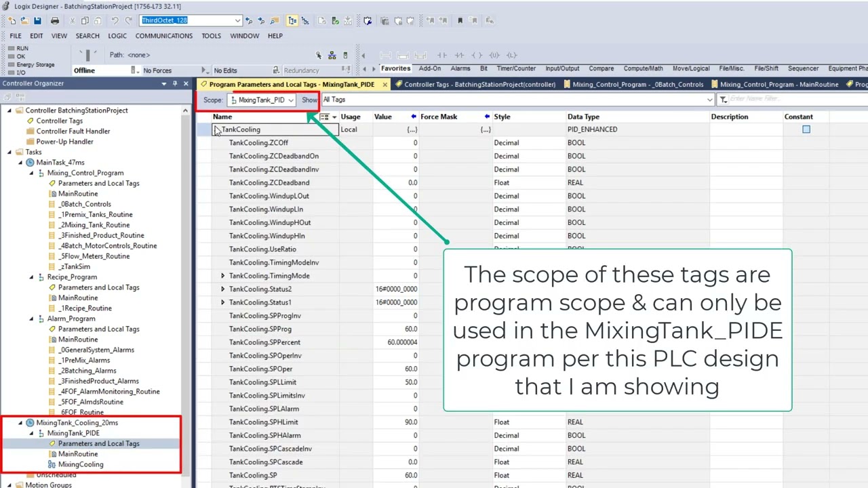Toggle the highlighted Controller Organizer toolbar icon
Image resolution: width=868 pixels, height=488 pixels.
point(291,20)
